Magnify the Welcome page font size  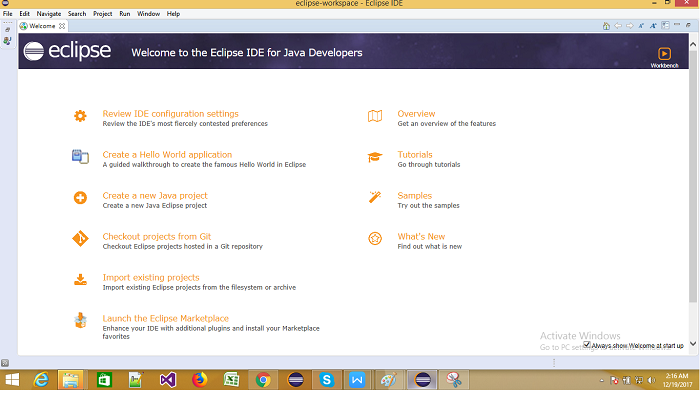point(653,26)
